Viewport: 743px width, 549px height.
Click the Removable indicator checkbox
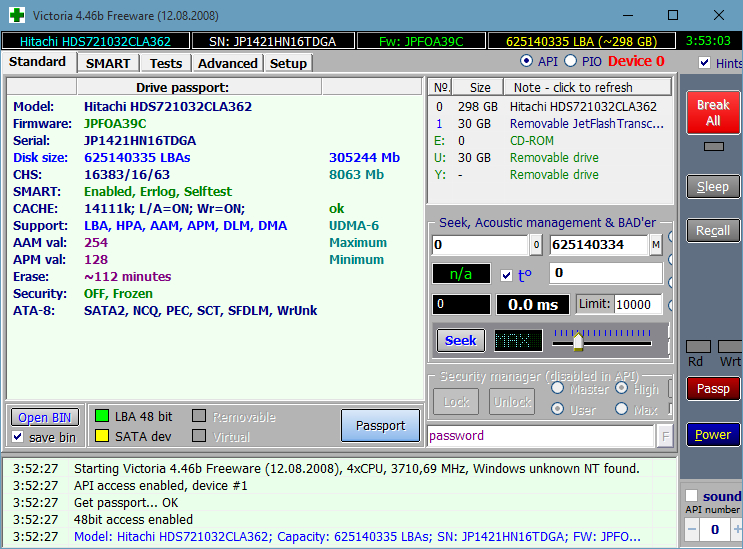(199, 416)
